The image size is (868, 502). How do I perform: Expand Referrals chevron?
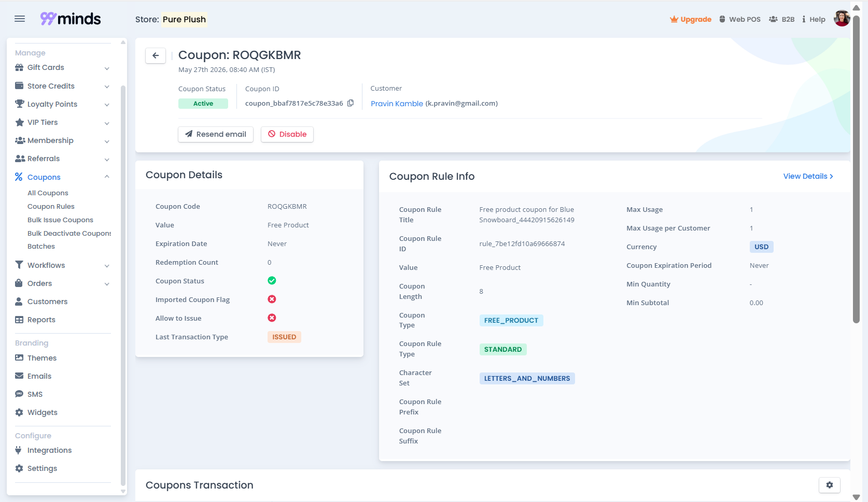107,160
